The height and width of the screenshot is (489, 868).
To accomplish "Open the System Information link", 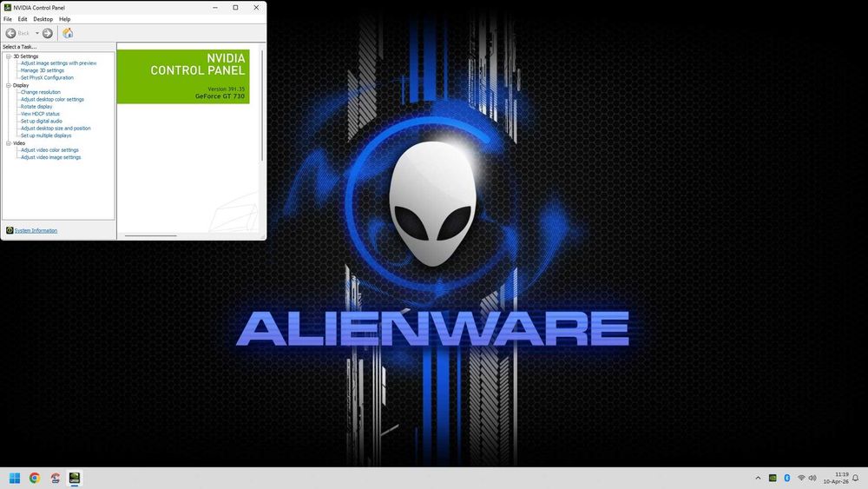I will (36, 230).
